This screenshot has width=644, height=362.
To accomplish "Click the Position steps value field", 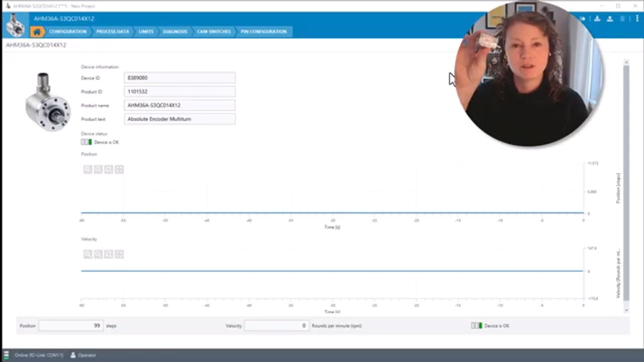I will pos(71,326).
